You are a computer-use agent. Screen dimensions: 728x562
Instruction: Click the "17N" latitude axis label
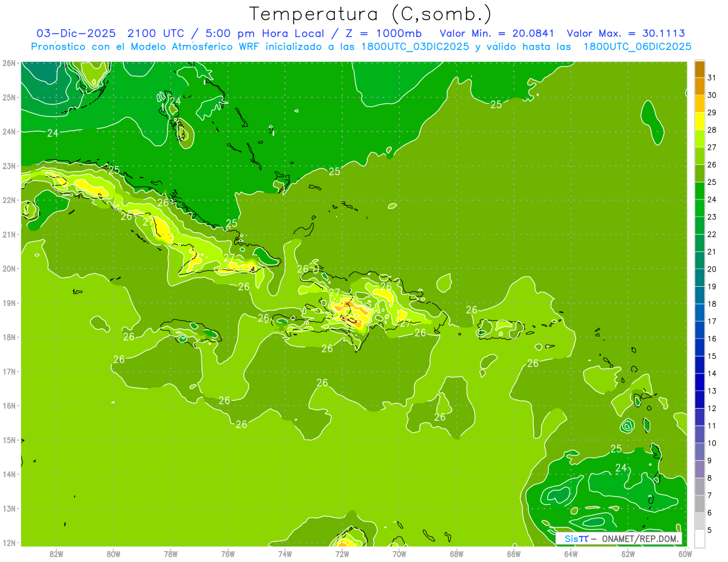[x=9, y=371]
